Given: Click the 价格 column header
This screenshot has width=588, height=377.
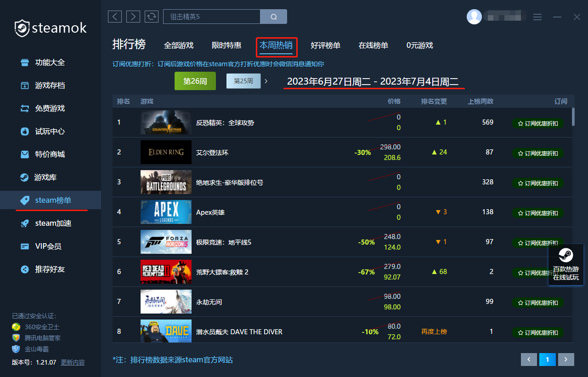Looking at the screenshot, I should pyautogui.click(x=394, y=101).
